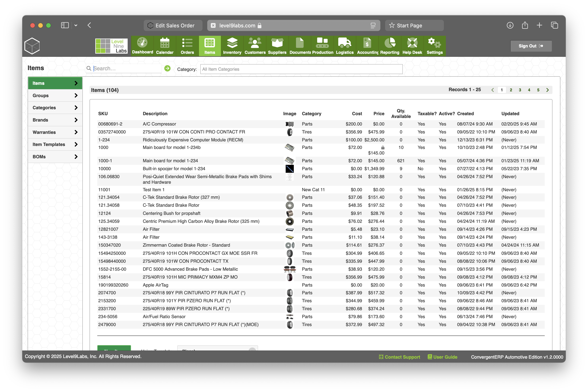Open the Inventory module
Screen dimensions: 588x392
232,46
